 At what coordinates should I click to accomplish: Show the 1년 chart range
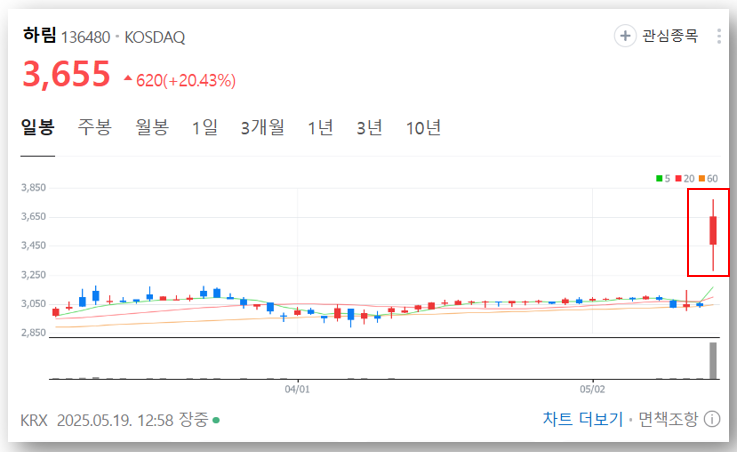(x=320, y=127)
